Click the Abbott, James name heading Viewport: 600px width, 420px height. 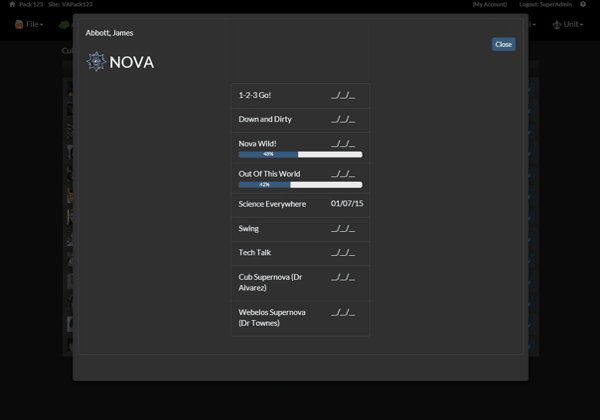coord(109,33)
